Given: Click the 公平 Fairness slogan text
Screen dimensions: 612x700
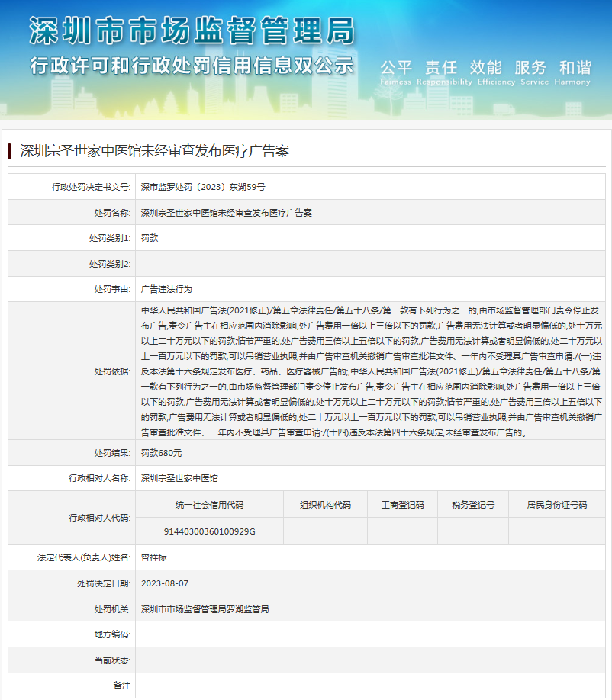Looking at the screenshot, I should 395,69.
